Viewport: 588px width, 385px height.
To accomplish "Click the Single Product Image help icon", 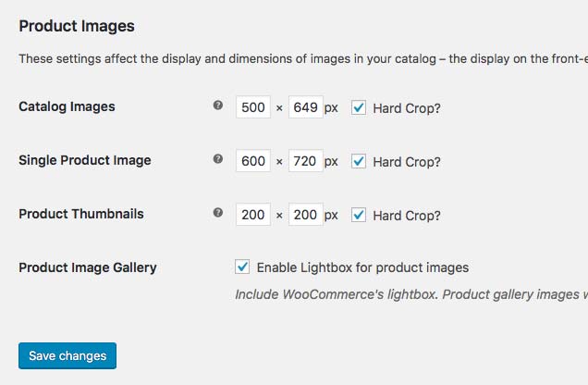I will click(x=218, y=159).
